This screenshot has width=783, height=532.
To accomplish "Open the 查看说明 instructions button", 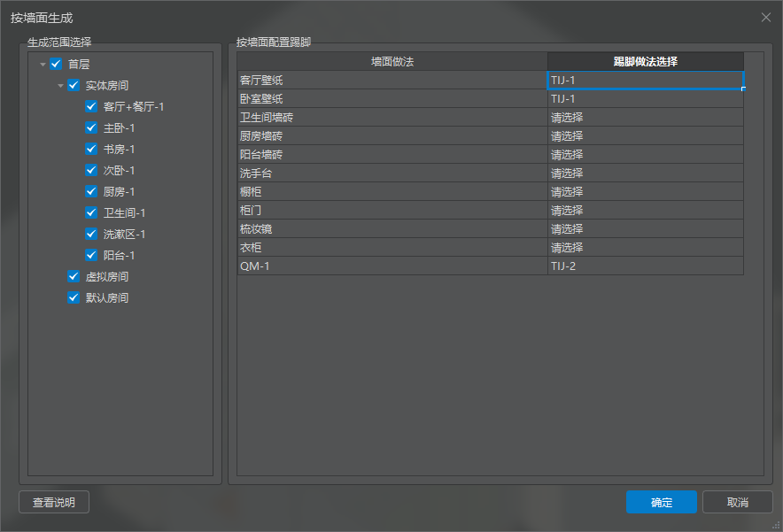I will click(54, 503).
